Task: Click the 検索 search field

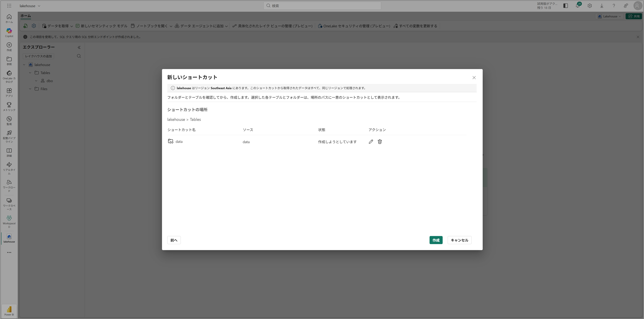Action: 322,6
